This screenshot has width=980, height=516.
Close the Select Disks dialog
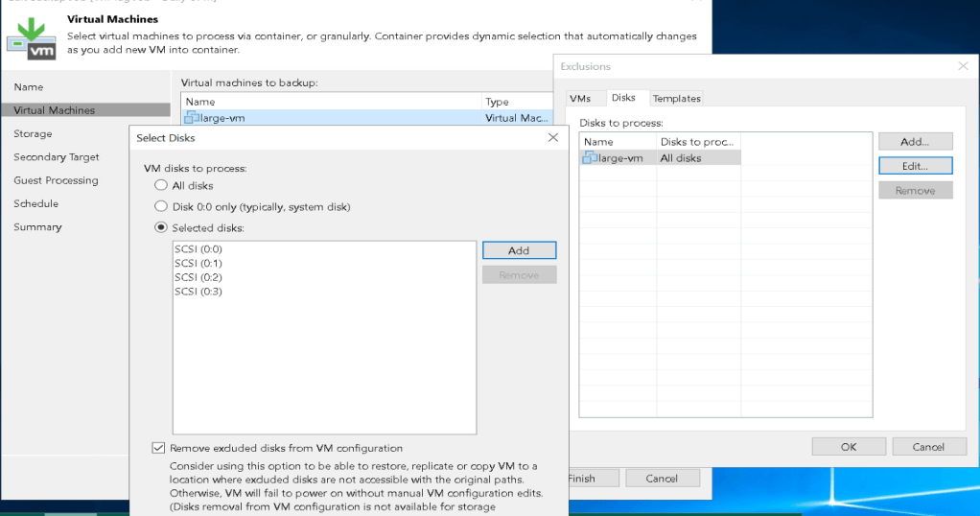pyautogui.click(x=552, y=138)
